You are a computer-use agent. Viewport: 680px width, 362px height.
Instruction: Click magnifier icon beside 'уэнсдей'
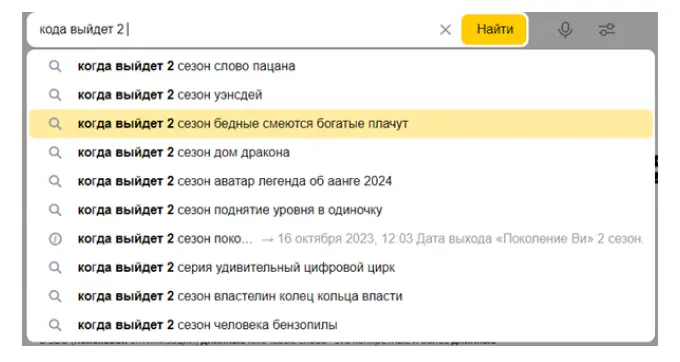pyautogui.click(x=55, y=95)
